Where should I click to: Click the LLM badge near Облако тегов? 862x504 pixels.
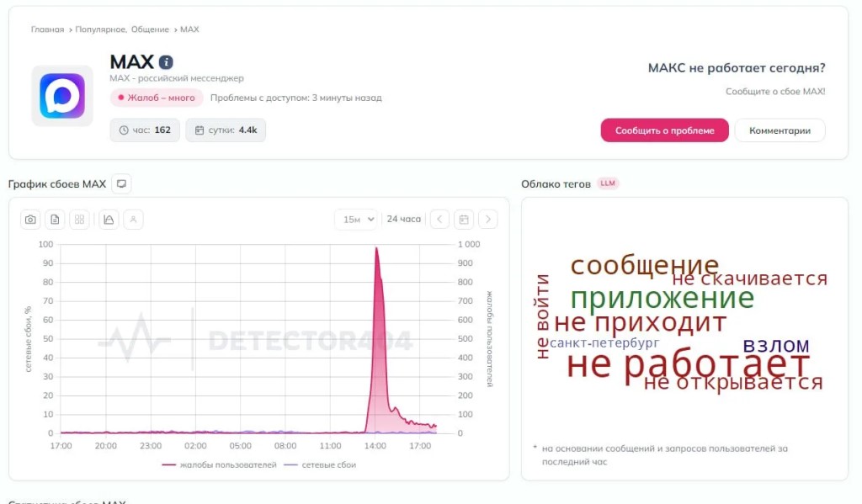[608, 183]
